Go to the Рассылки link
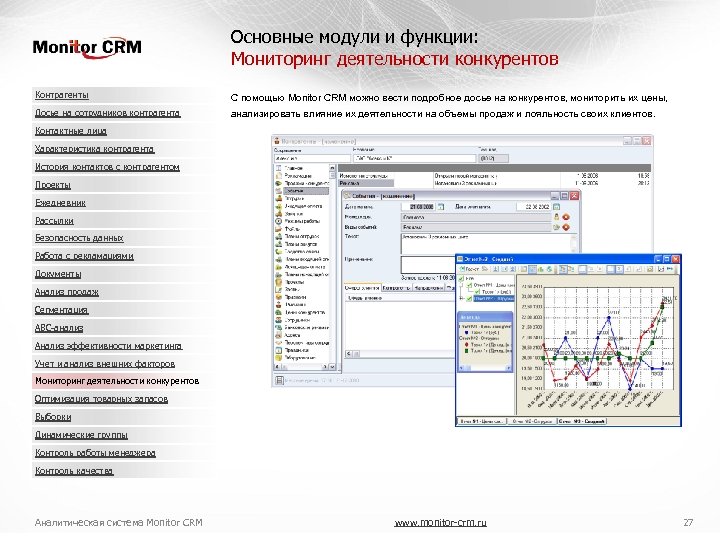Image resolution: width=720 pixels, height=540 pixels. [x=54, y=220]
